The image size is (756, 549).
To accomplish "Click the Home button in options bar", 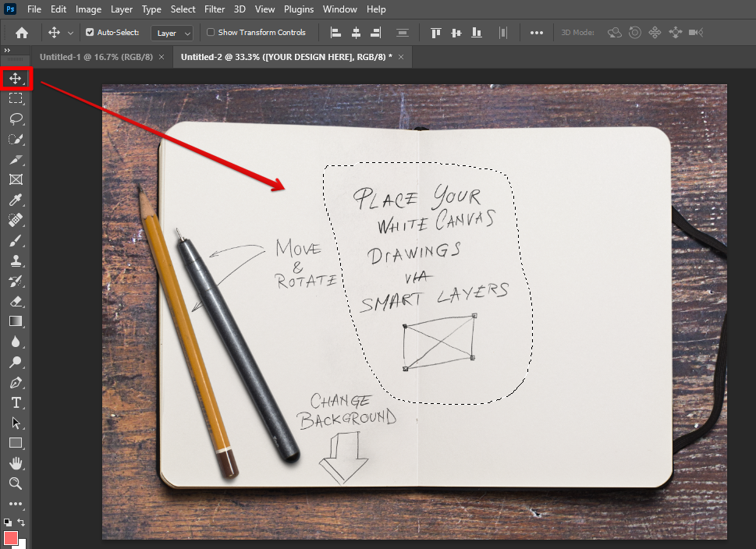I will (x=22, y=33).
